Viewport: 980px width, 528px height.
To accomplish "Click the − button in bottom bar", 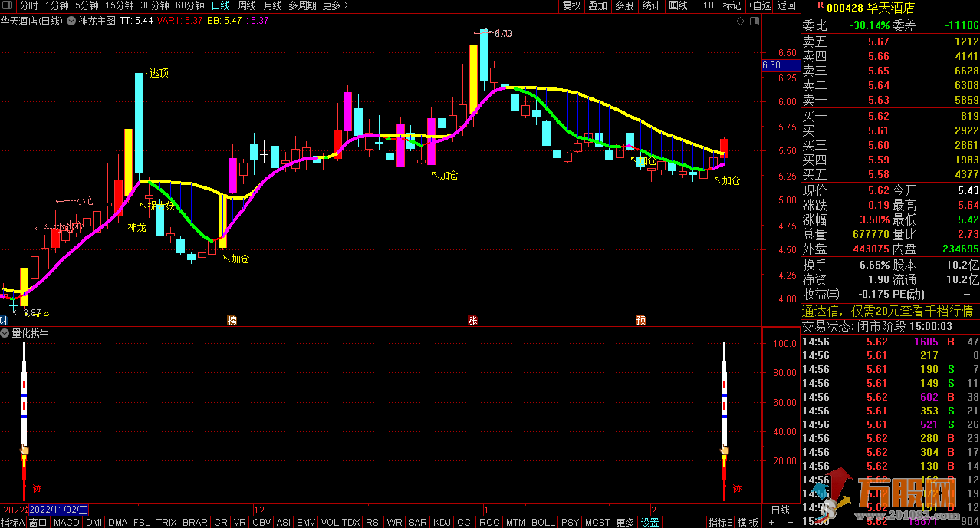I will 789,523.
